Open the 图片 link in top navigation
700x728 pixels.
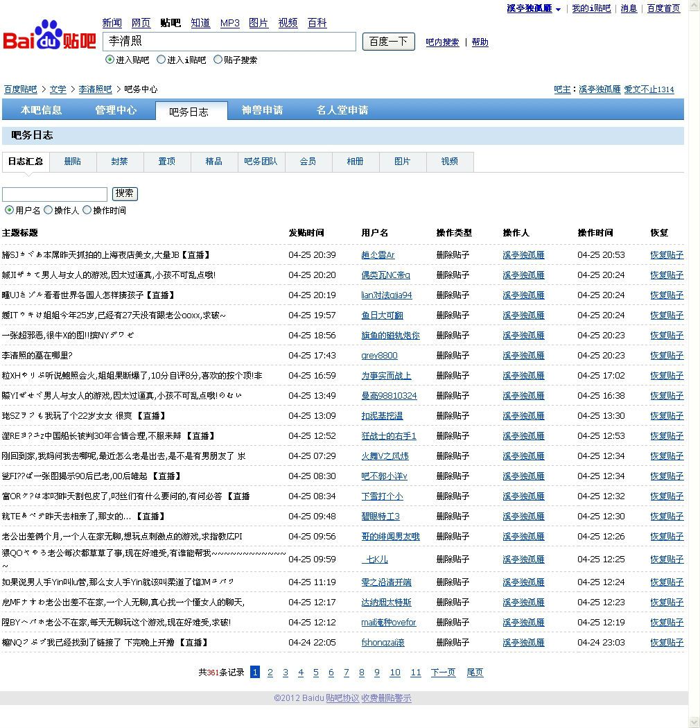click(259, 23)
